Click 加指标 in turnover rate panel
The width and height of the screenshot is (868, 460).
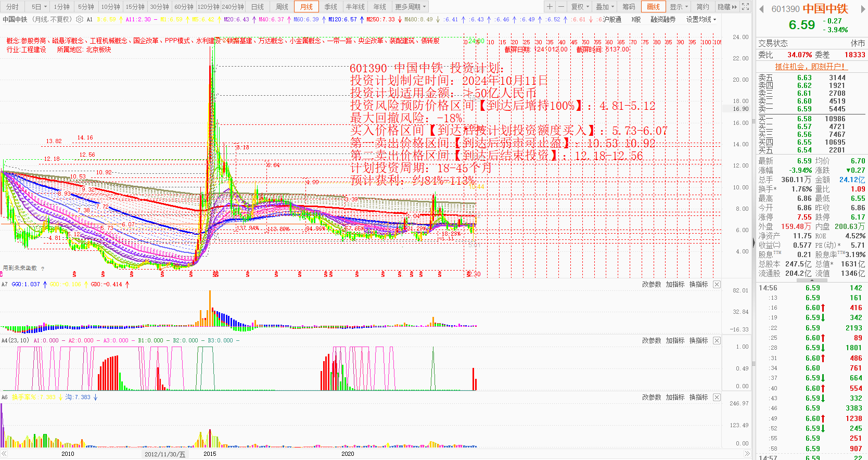pos(675,397)
